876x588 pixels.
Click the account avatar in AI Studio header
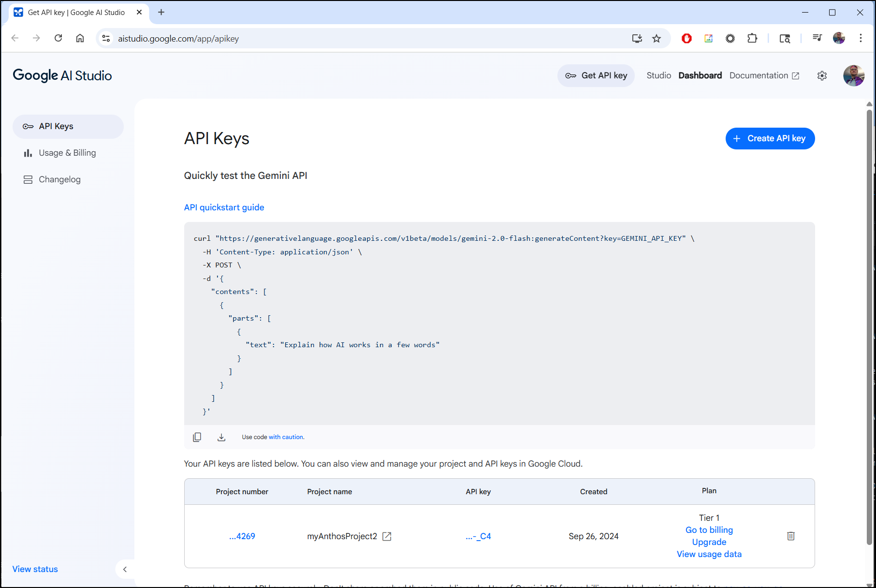[x=854, y=75]
